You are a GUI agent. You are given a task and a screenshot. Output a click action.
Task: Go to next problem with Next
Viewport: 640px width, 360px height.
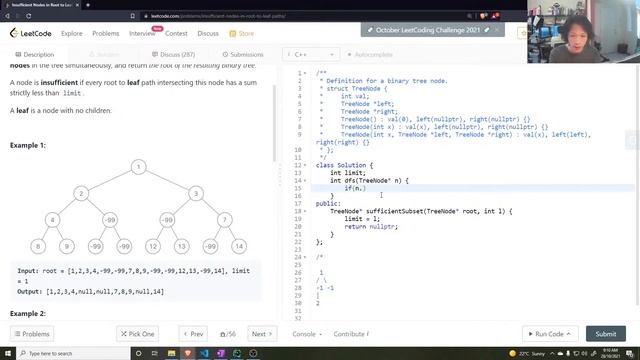(262, 334)
